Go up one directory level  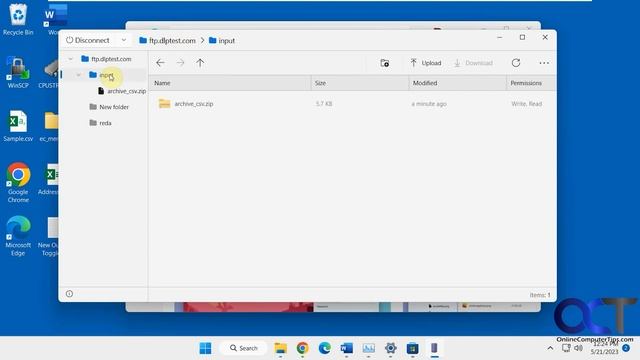pos(200,63)
